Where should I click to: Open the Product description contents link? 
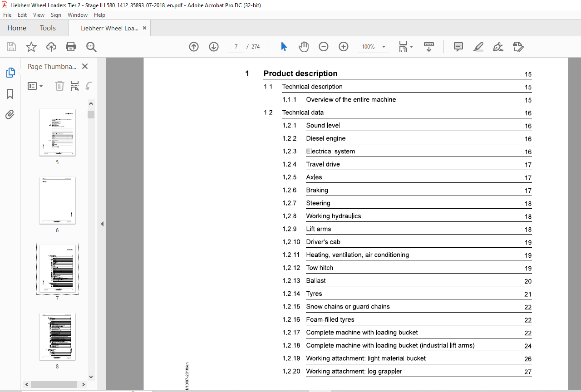click(300, 73)
